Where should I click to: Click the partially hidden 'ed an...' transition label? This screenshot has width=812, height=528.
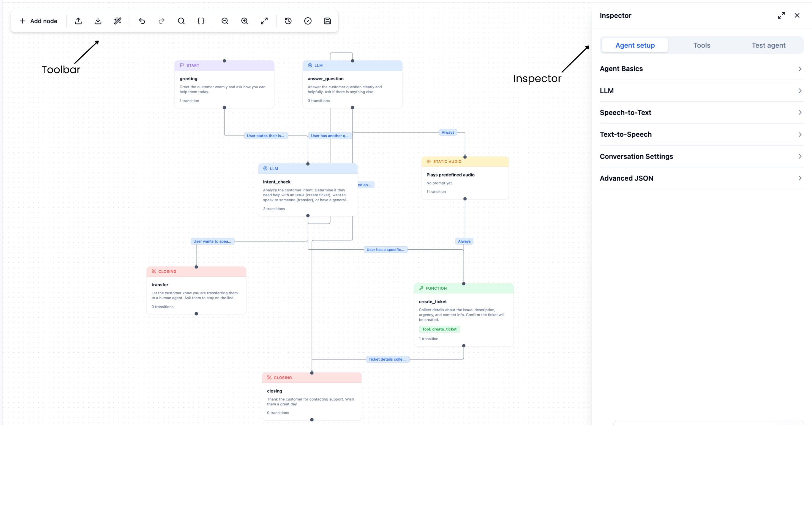(x=366, y=185)
